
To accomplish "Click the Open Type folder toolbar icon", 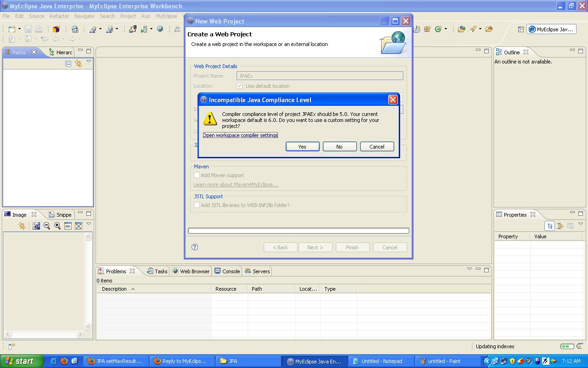I will [x=462, y=29].
